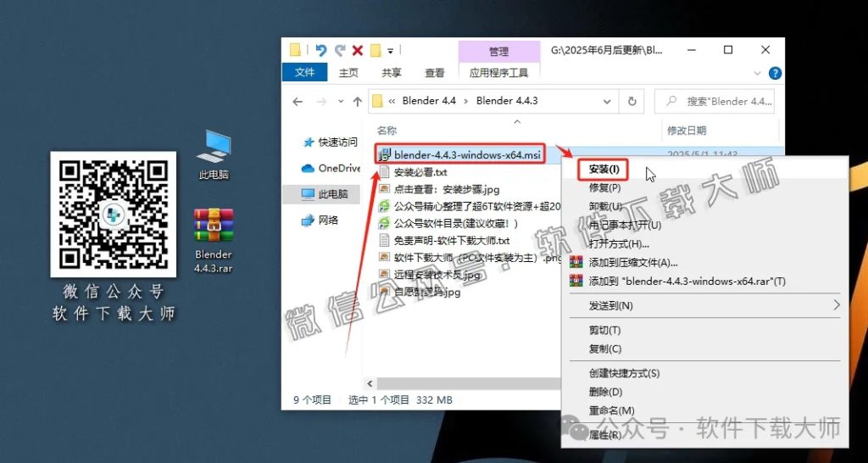Choose 删除(D) from the context menu
The height and width of the screenshot is (463, 868).
(605, 393)
